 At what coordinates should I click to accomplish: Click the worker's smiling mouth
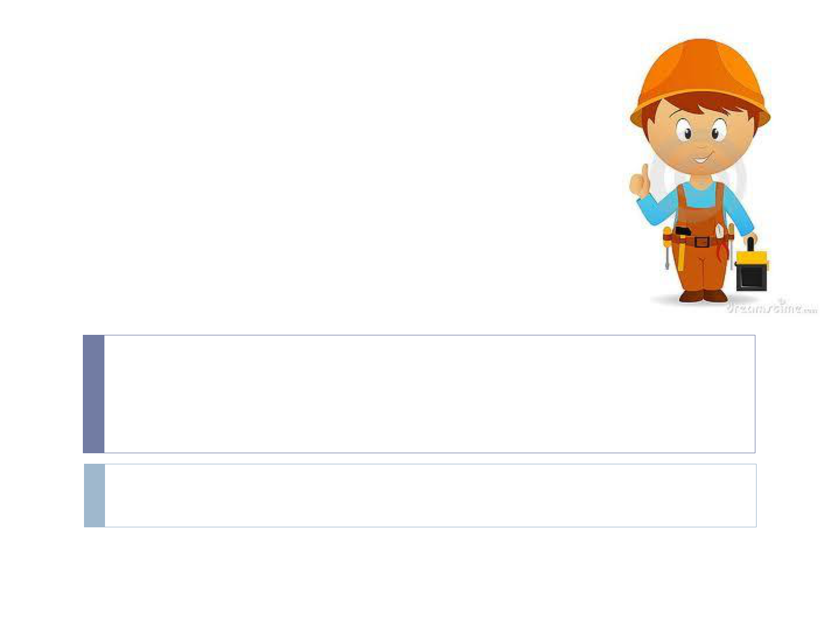[701, 158]
